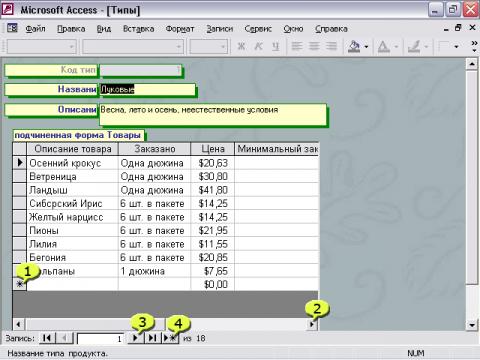Click the $41,80 price cell
The height and width of the screenshot is (360, 480).
(212, 190)
